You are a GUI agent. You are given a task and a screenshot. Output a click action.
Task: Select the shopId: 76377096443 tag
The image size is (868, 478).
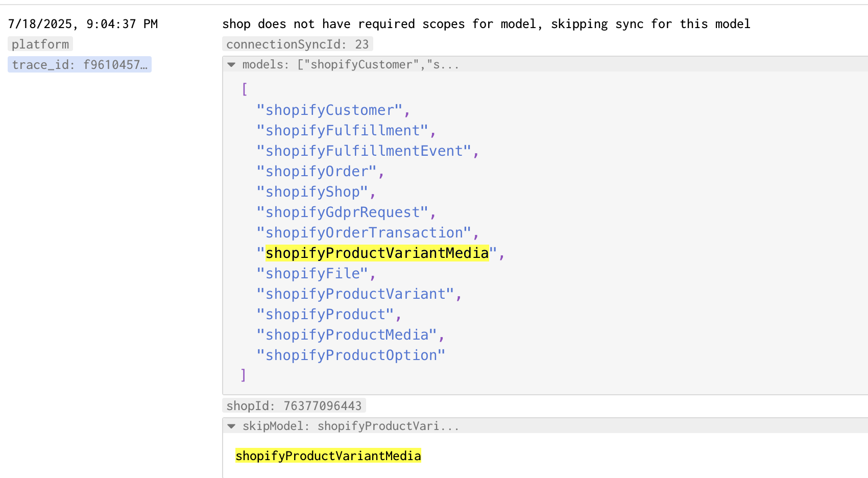coord(294,406)
